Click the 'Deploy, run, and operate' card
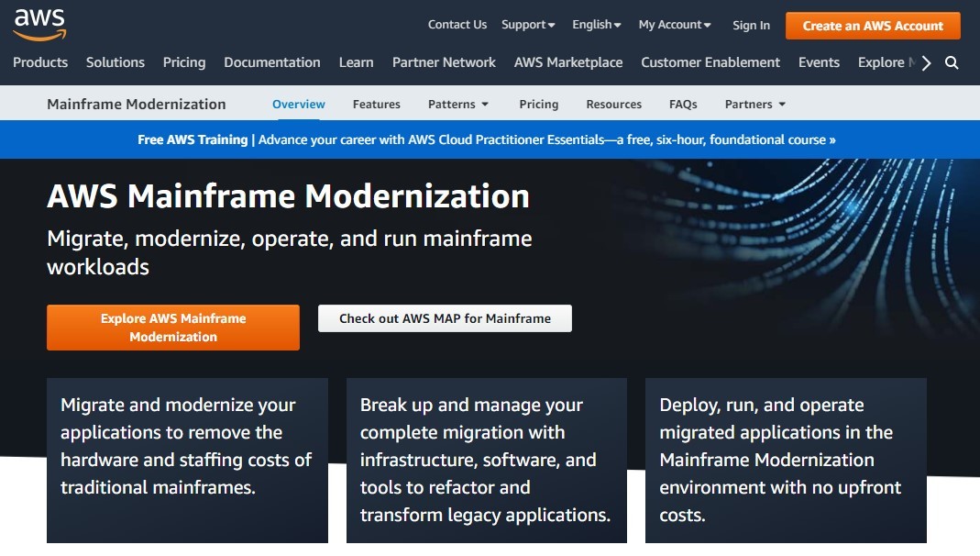 pos(786,460)
